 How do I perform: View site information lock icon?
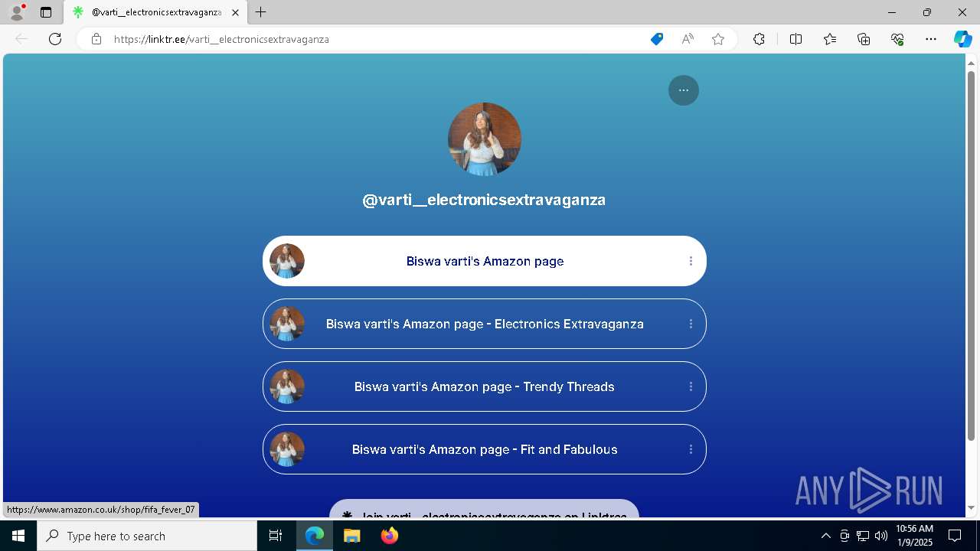[96, 39]
